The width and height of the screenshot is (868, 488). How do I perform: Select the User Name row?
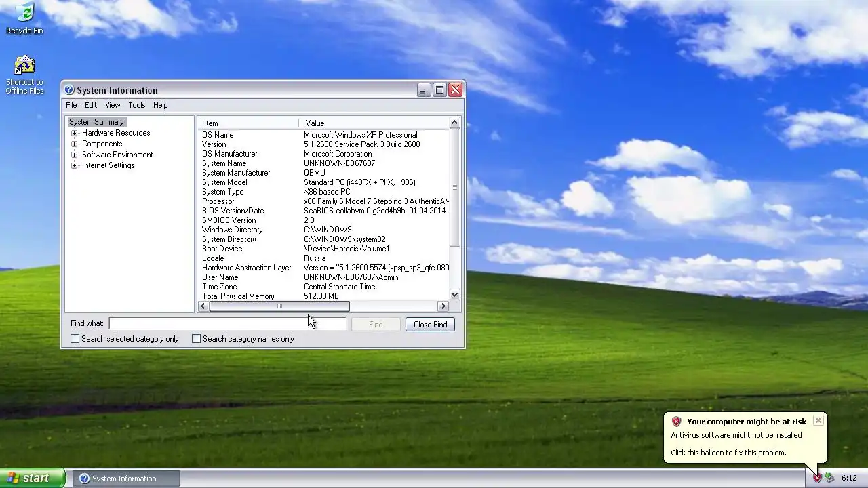pos(323,277)
